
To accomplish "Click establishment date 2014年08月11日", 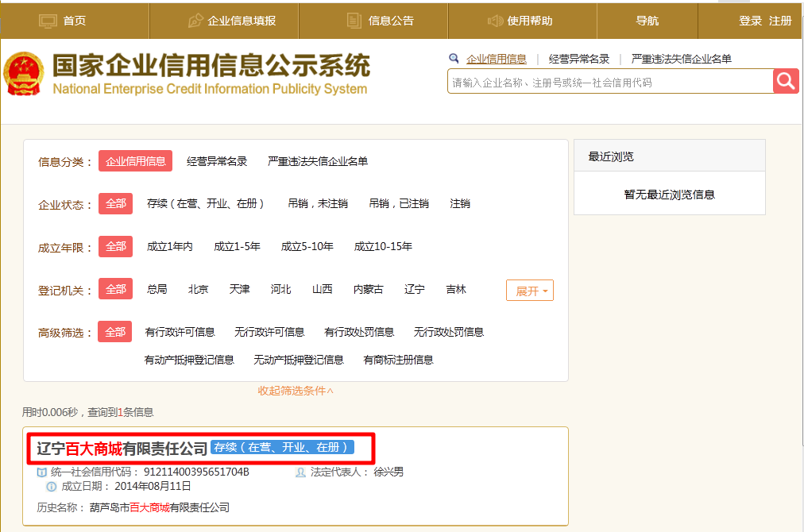I will [153, 487].
